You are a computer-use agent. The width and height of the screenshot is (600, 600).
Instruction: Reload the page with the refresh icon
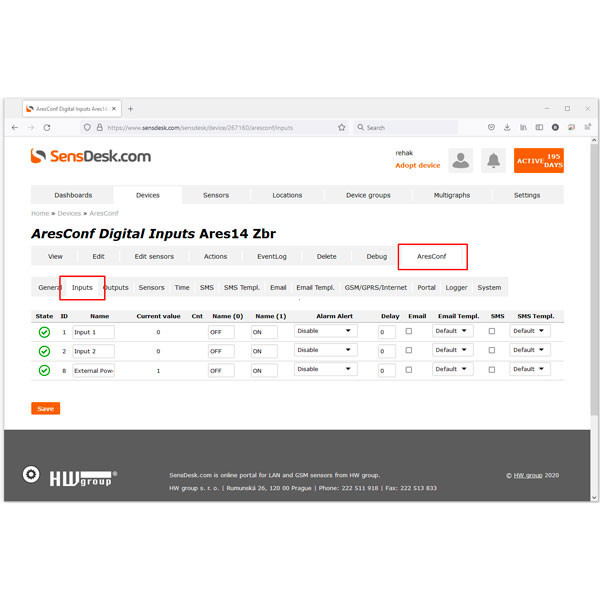tap(49, 127)
